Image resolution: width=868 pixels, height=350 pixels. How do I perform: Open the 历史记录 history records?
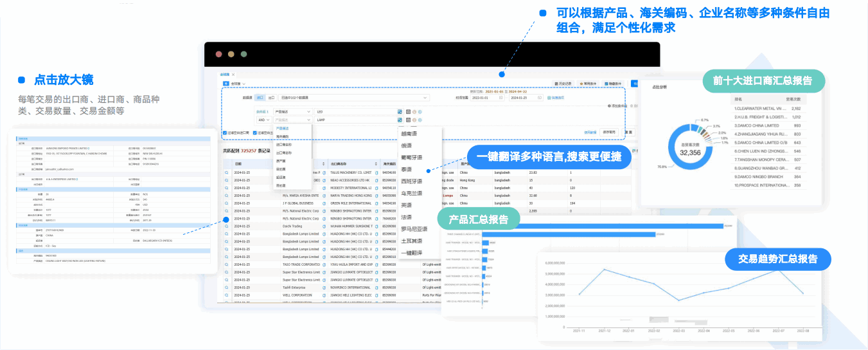tap(563, 84)
